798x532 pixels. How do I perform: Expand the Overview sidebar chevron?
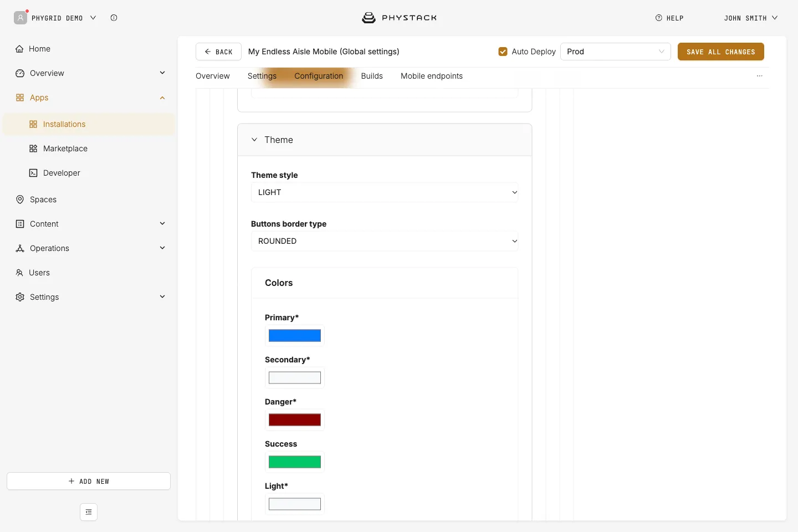click(x=162, y=73)
